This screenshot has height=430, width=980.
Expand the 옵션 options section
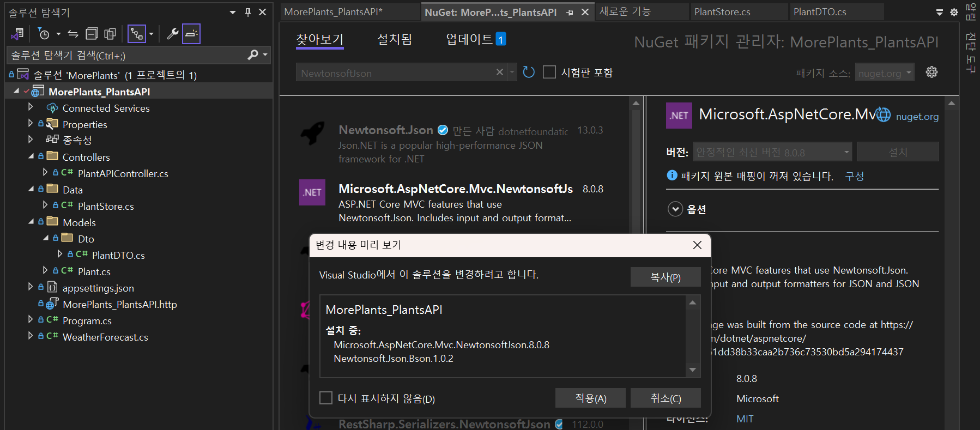675,209
